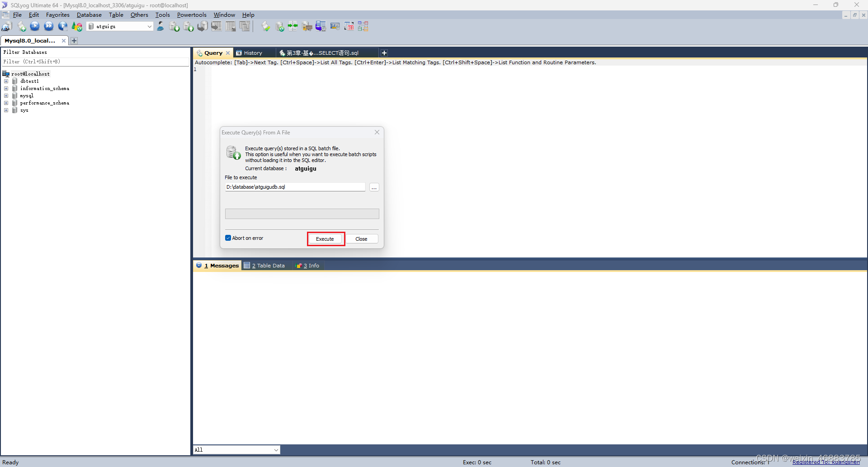Open the Tools menu
This screenshot has width=868, height=467.
(x=162, y=15)
